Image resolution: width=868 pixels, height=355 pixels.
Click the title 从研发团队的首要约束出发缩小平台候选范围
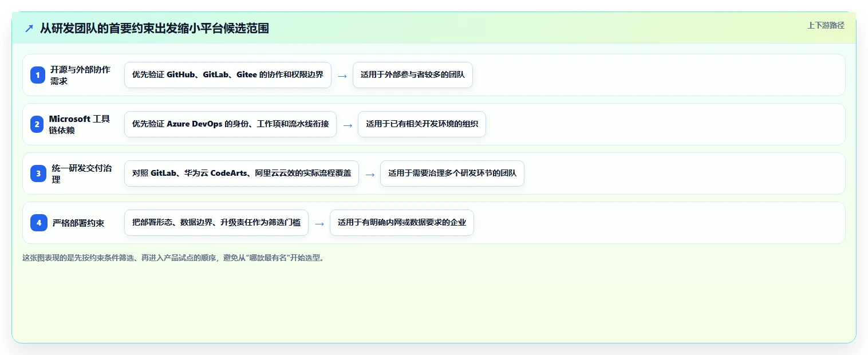[x=154, y=28]
